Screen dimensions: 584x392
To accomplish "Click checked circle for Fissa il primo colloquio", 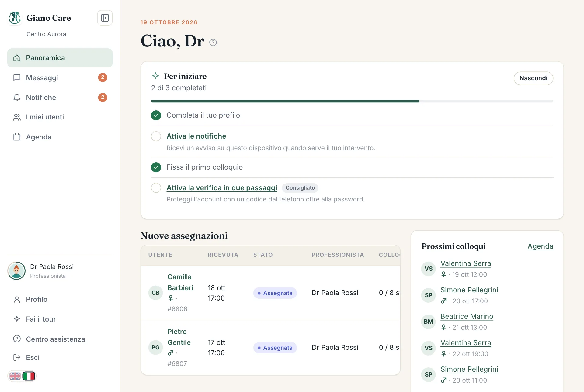I will pyautogui.click(x=156, y=167).
